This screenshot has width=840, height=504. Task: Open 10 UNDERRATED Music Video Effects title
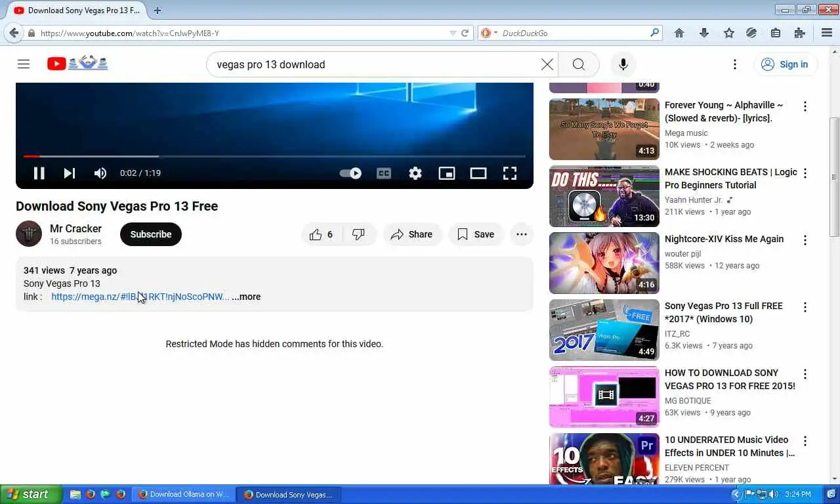730,446
